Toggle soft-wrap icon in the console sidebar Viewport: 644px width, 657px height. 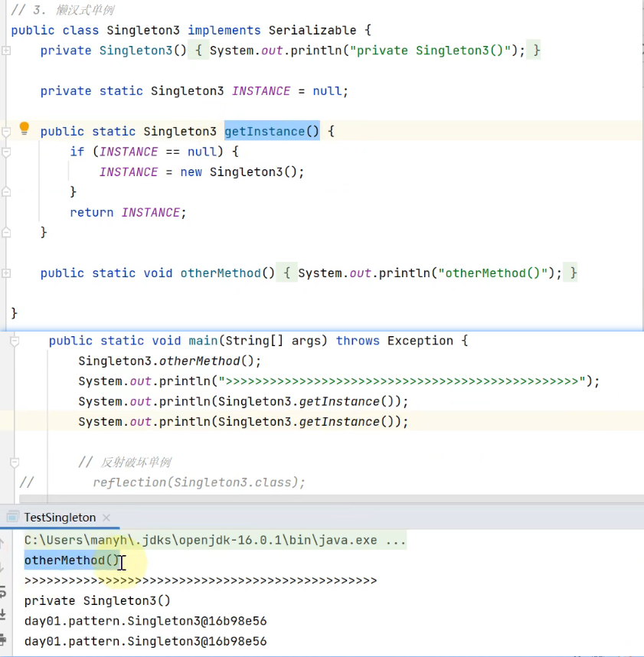pyautogui.click(x=4, y=590)
